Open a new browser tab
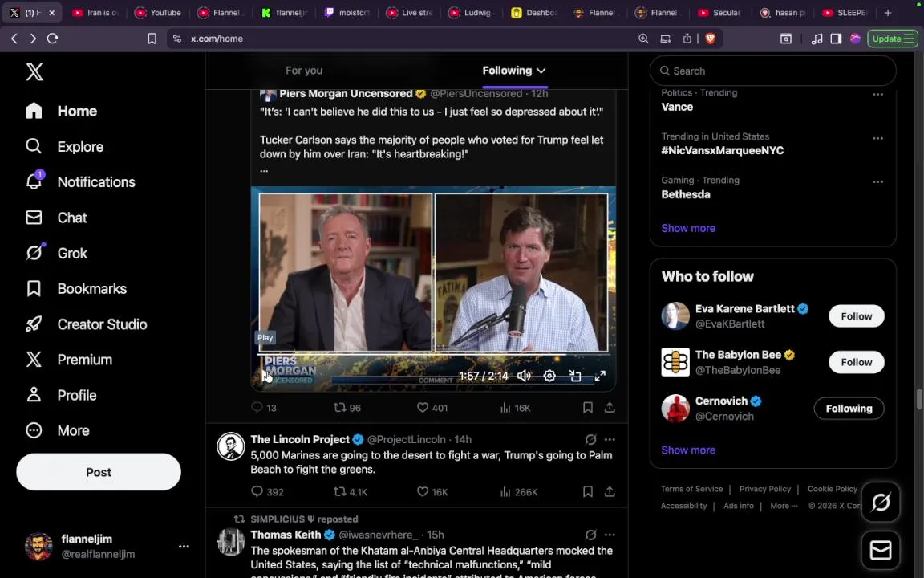924x578 pixels. coord(887,12)
